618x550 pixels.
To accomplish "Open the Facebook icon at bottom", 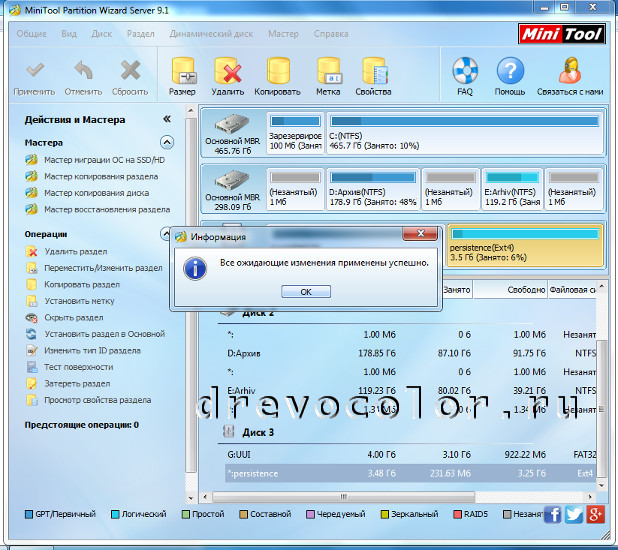I will tap(553, 514).
